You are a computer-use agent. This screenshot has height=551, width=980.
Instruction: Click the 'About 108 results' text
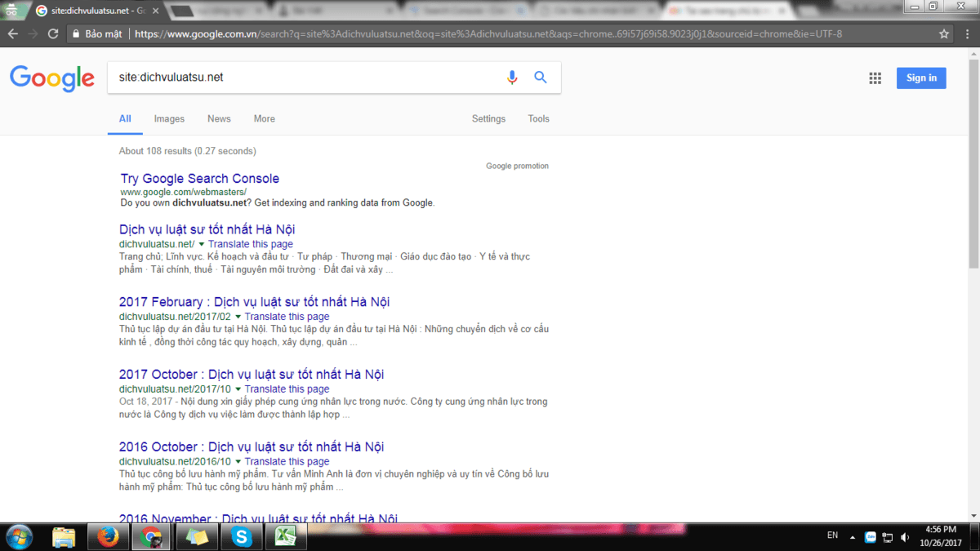(x=155, y=151)
